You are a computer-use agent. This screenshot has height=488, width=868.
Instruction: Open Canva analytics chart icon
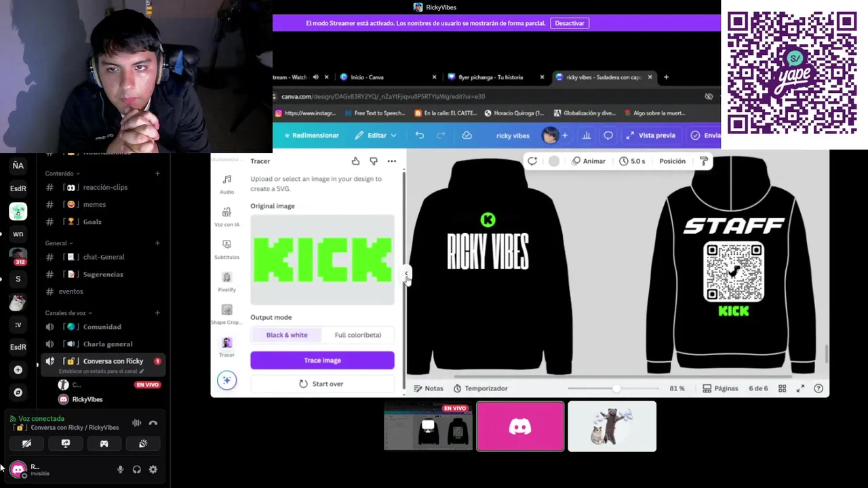coord(587,136)
